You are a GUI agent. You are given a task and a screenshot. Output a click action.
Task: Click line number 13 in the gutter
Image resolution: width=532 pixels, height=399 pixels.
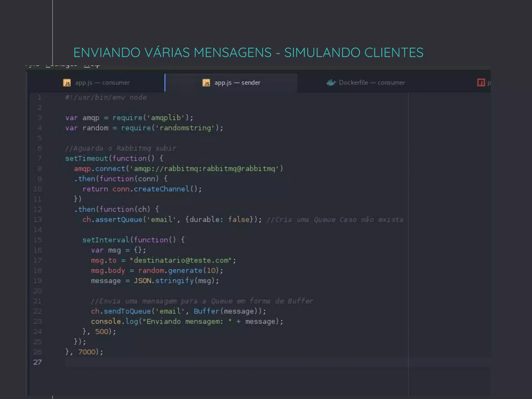[37, 220]
